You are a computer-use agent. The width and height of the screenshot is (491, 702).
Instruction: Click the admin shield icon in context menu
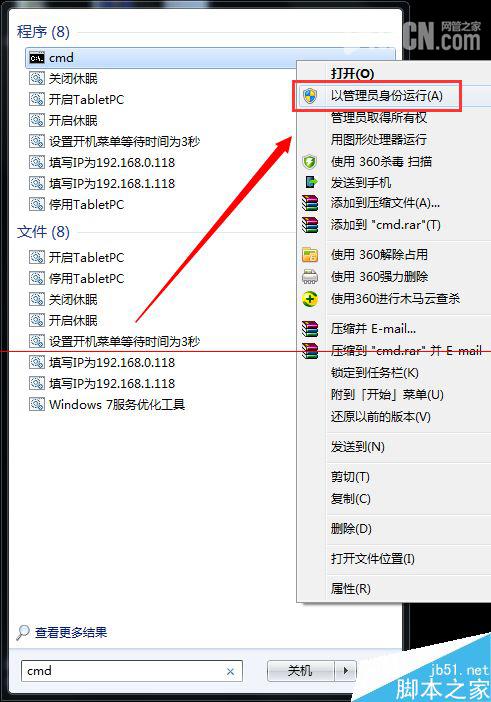tap(310, 96)
